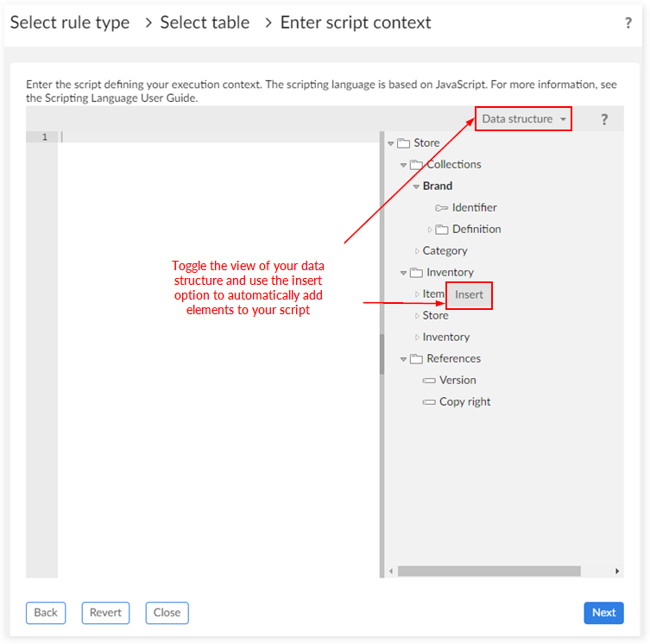
Task: Collapse the Brand table node
Action: click(416, 186)
